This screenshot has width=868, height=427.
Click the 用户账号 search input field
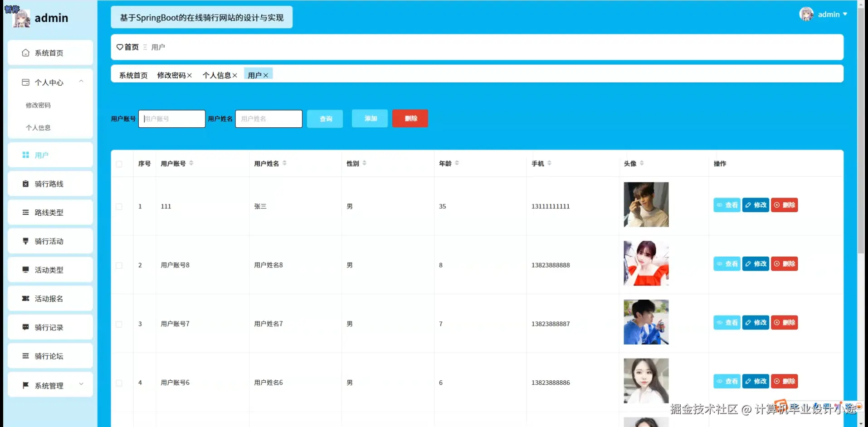click(171, 118)
